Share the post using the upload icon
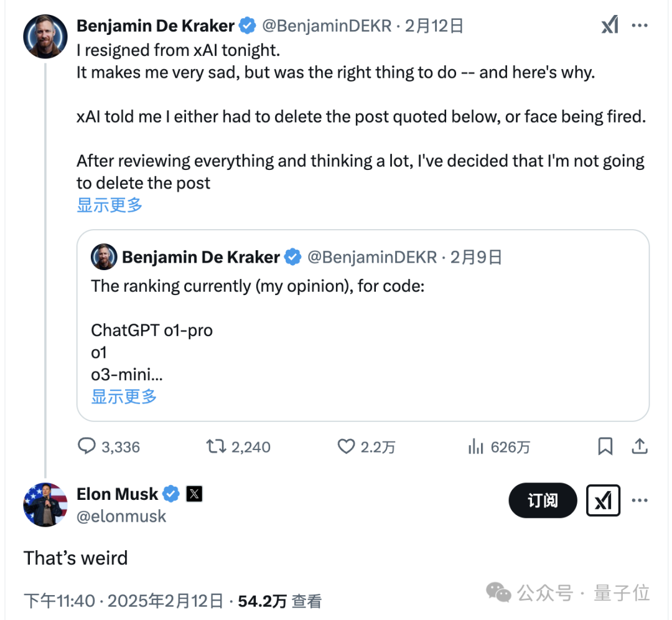 point(640,446)
